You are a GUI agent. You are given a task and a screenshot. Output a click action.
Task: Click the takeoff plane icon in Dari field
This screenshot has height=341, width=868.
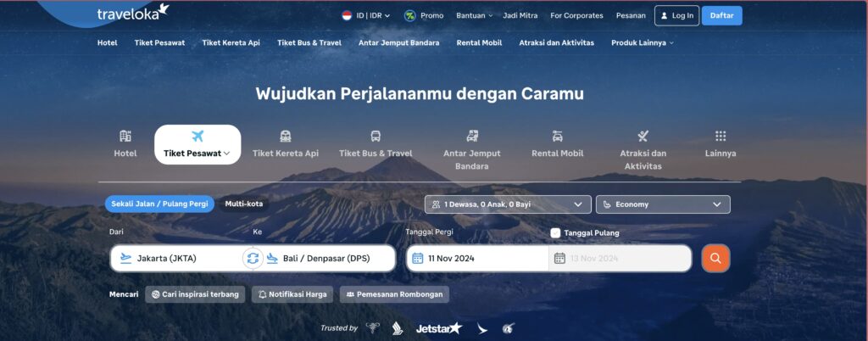(x=126, y=258)
